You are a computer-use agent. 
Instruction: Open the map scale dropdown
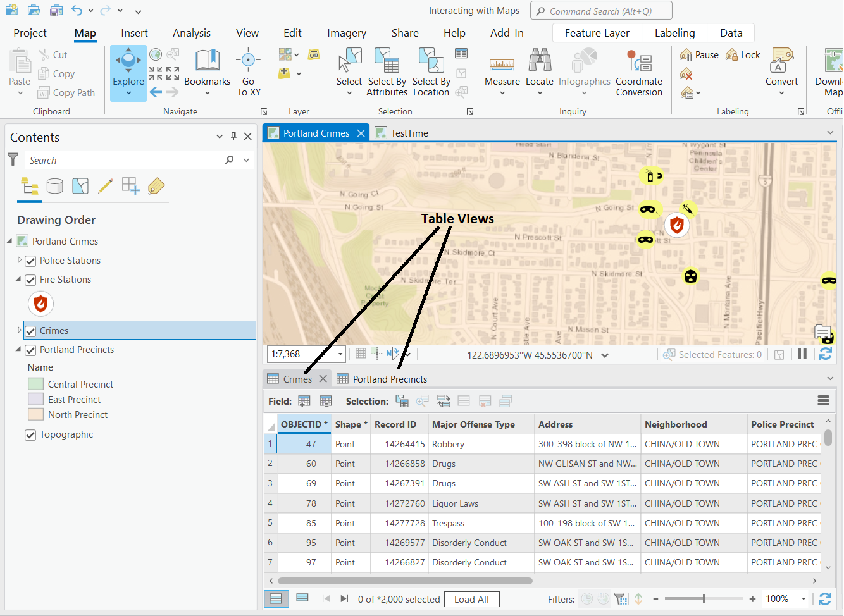(340, 354)
